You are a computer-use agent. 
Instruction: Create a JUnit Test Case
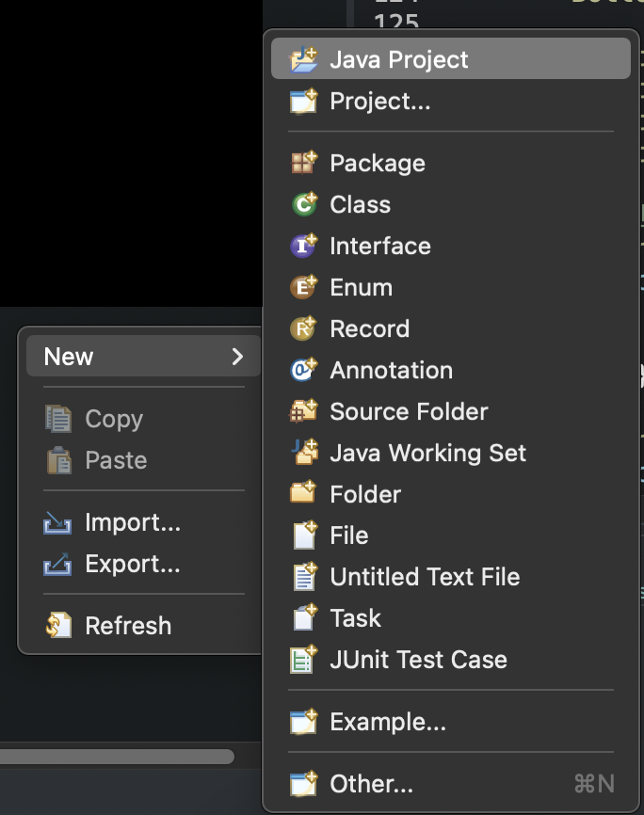(451, 659)
